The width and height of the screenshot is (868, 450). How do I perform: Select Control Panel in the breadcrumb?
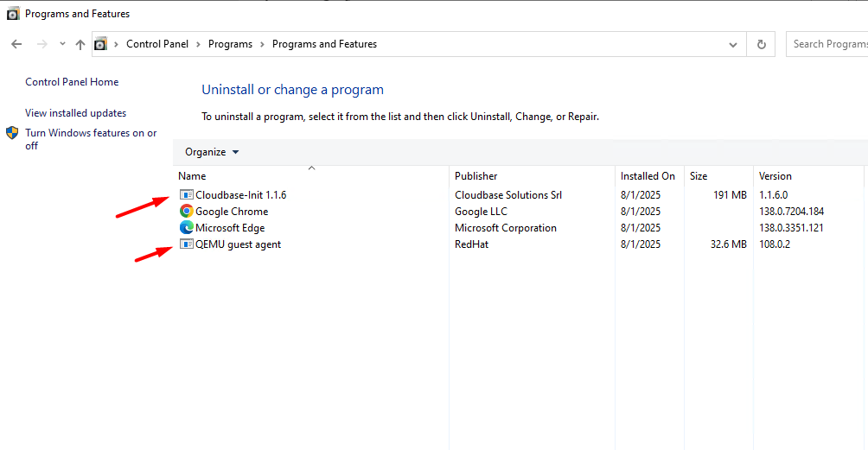pyautogui.click(x=157, y=44)
